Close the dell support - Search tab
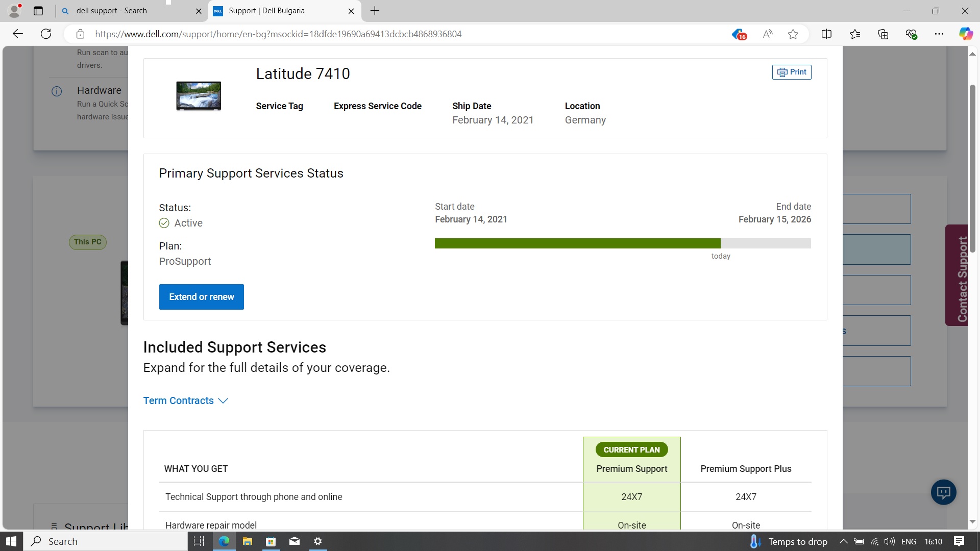 199,11
